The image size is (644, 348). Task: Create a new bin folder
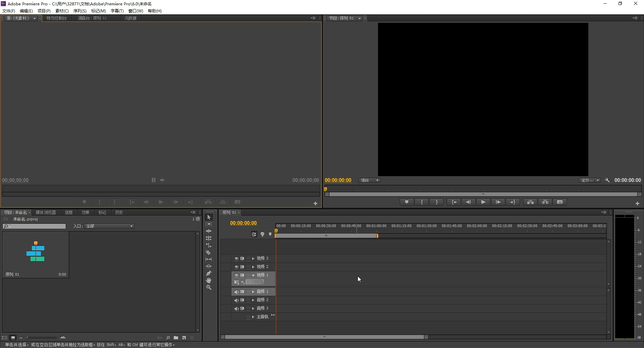click(176, 338)
